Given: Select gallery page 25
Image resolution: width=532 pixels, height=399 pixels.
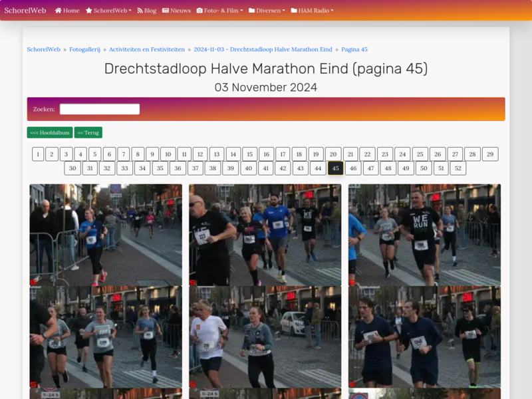Looking at the screenshot, I should (x=420, y=154).
